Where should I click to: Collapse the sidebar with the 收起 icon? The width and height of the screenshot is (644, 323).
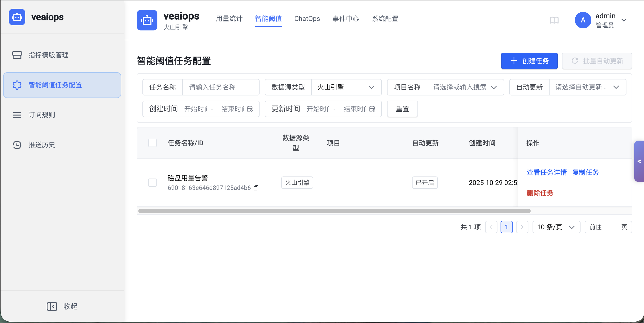coord(52,306)
